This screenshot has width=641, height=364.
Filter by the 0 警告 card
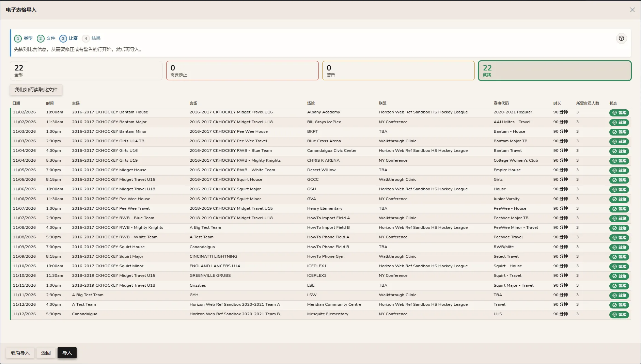[398, 71]
